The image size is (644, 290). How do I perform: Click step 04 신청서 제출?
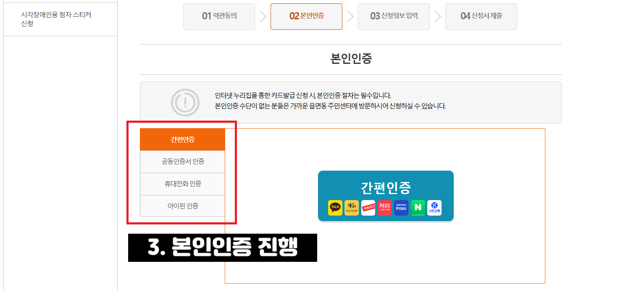[x=481, y=16]
